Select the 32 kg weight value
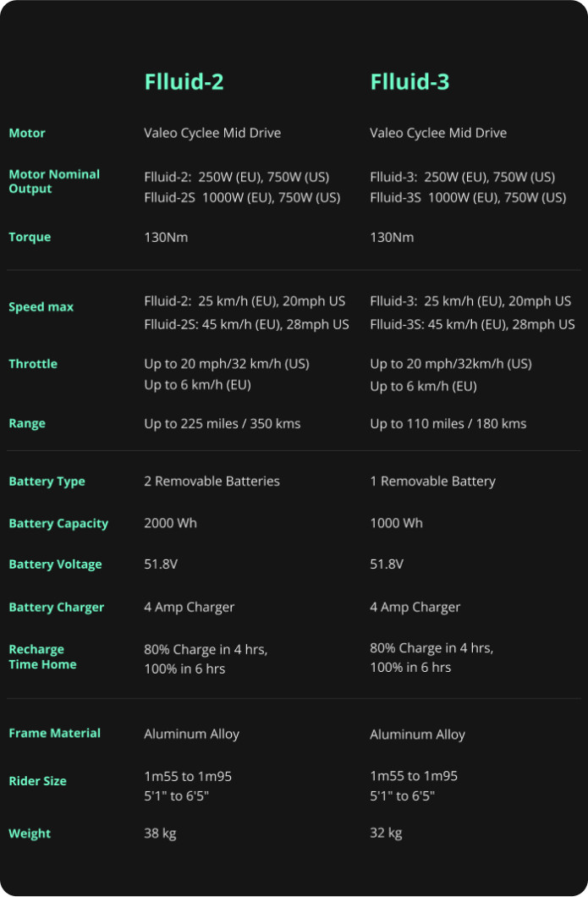 coord(386,833)
